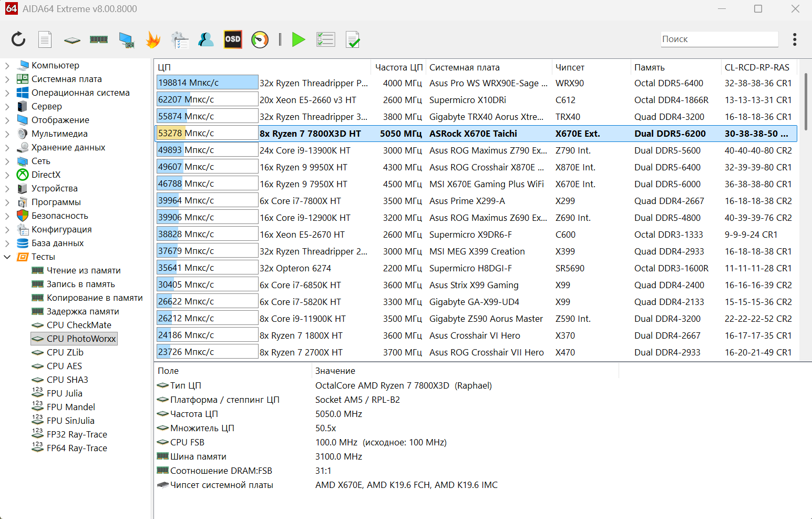Click the Refresh arrow in the toolbar

point(18,39)
